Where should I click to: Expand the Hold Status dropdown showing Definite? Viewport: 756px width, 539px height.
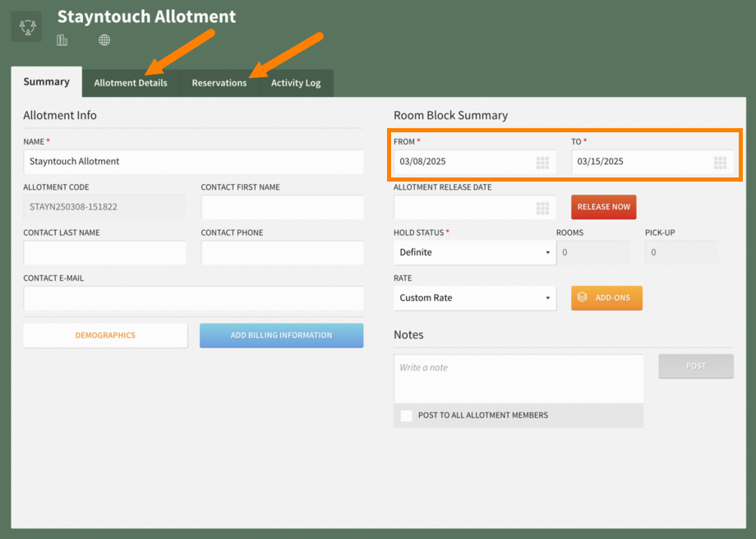[x=474, y=252]
